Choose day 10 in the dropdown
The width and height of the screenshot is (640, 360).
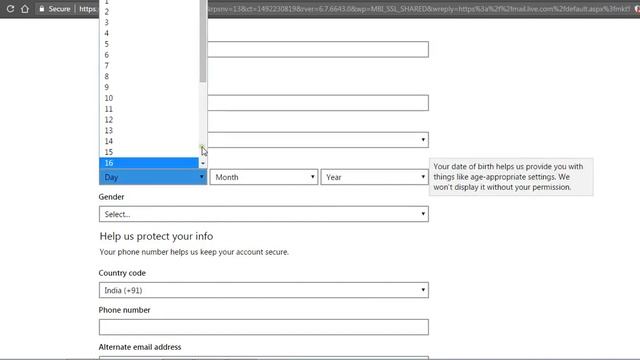click(149, 98)
